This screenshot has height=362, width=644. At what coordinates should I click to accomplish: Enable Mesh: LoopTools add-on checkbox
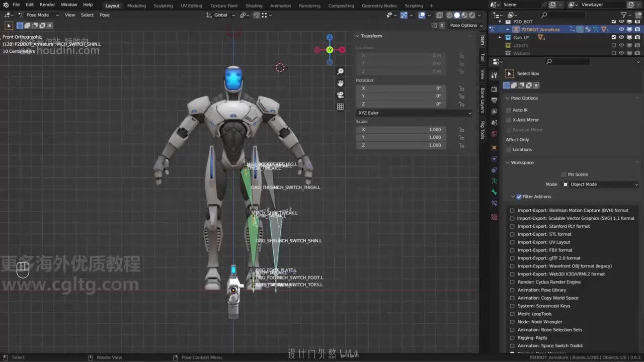click(512, 314)
